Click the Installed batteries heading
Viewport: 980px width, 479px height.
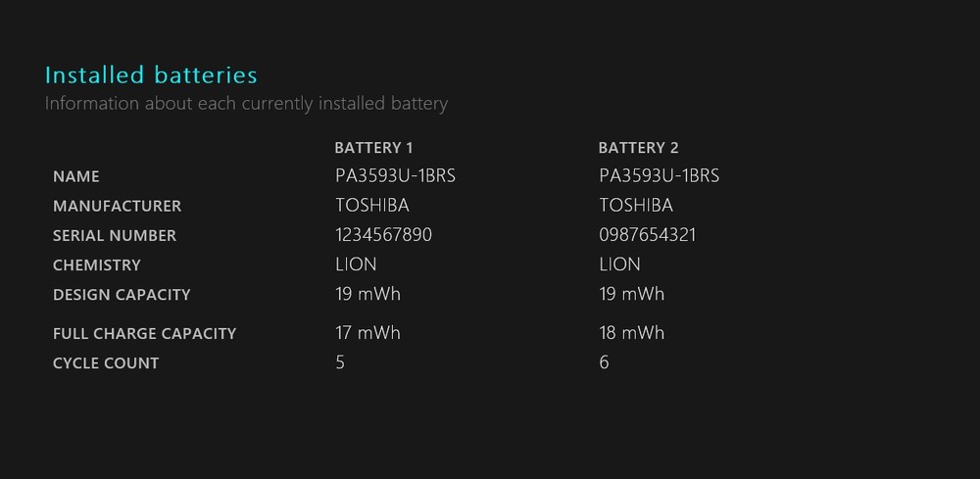click(x=151, y=75)
